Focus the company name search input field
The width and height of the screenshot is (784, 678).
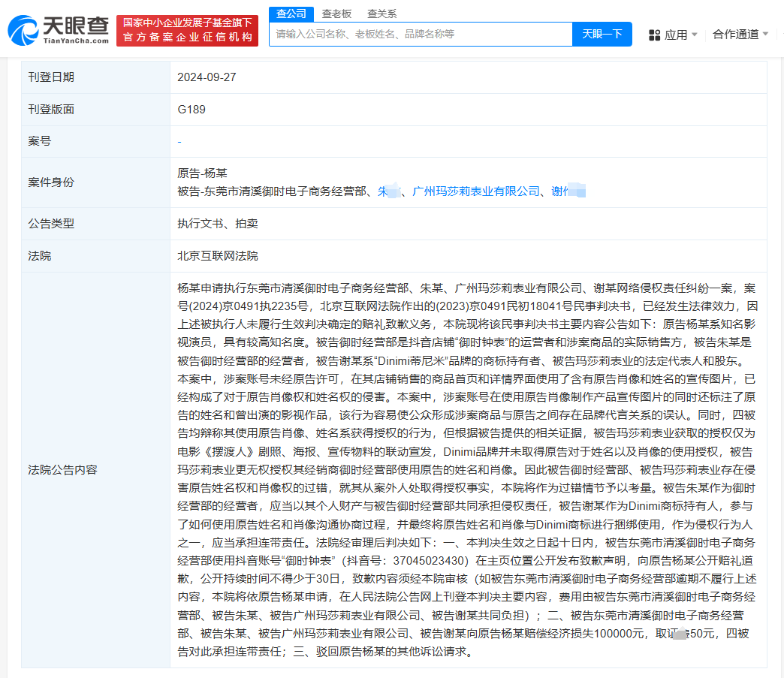tap(421, 34)
